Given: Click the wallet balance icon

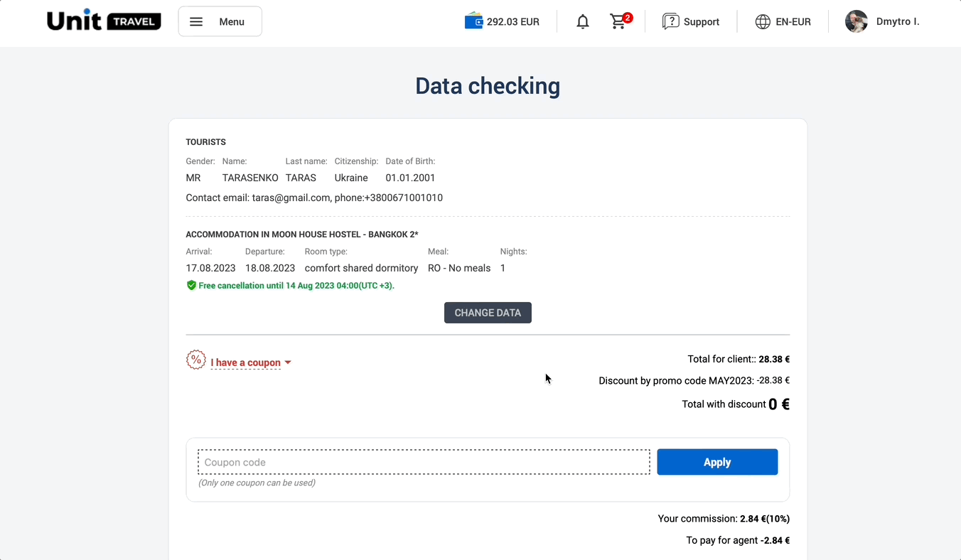Looking at the screenshot, I should click(x=473, y=21).
